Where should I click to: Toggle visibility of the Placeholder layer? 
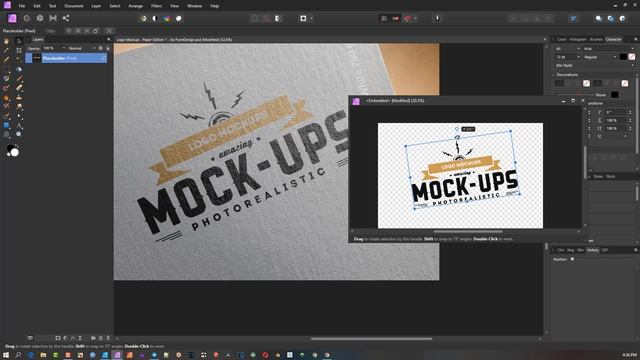[103, 58]
